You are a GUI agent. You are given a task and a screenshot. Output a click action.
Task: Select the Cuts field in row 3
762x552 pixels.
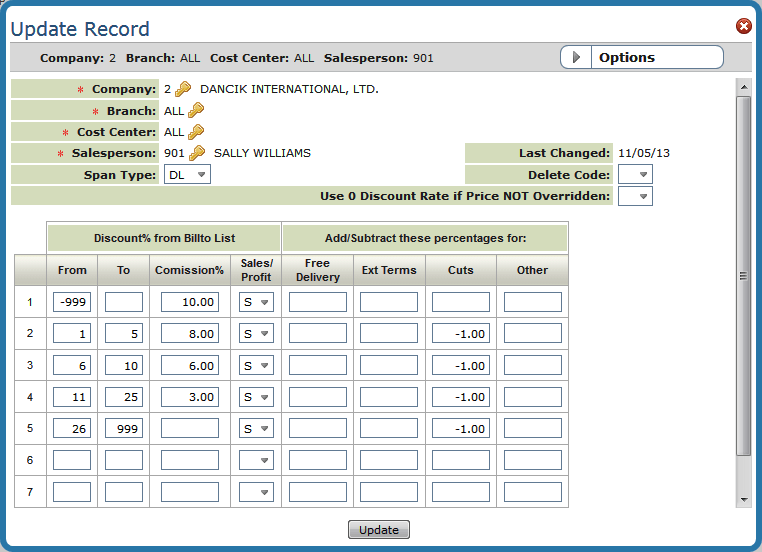461,366
